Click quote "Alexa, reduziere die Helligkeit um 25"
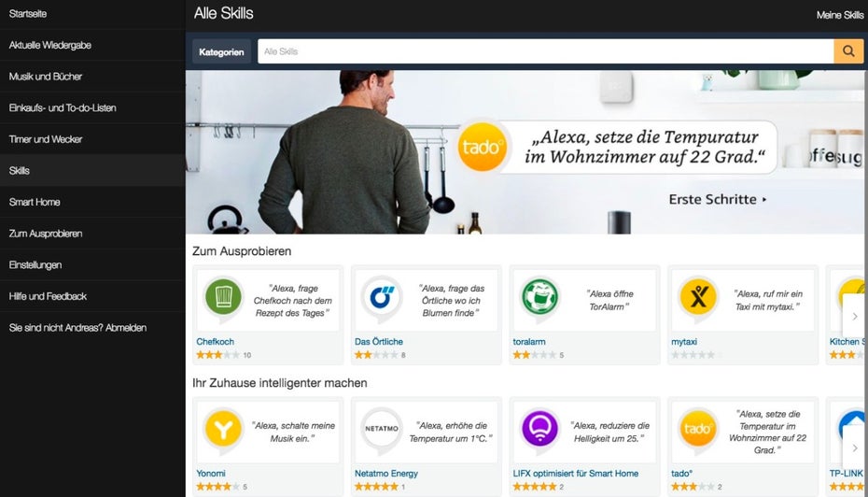The width and height of the screenshot is (868, 497). pyautogui.click(x=609, y=433)
